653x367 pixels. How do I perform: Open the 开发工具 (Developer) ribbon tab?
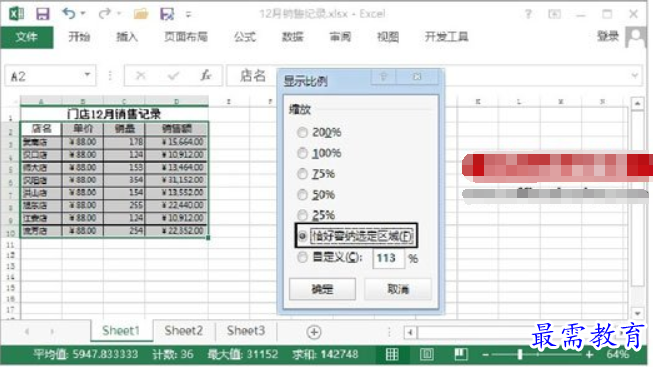446,37
